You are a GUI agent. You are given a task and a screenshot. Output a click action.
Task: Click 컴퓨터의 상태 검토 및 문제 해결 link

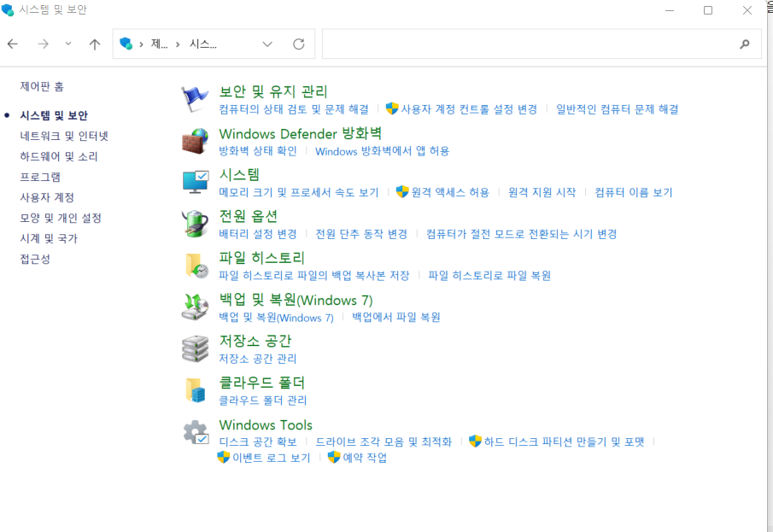[x=294, y=109]
